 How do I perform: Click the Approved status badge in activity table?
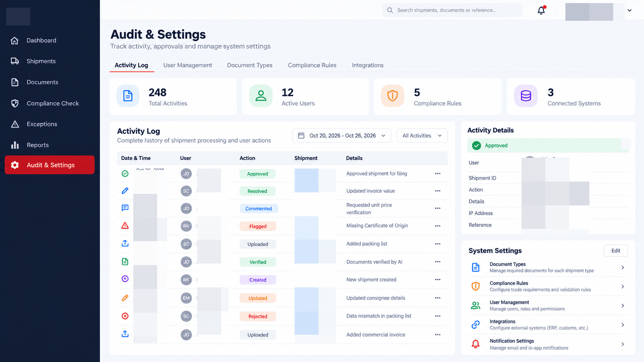[x=257, y=174]
